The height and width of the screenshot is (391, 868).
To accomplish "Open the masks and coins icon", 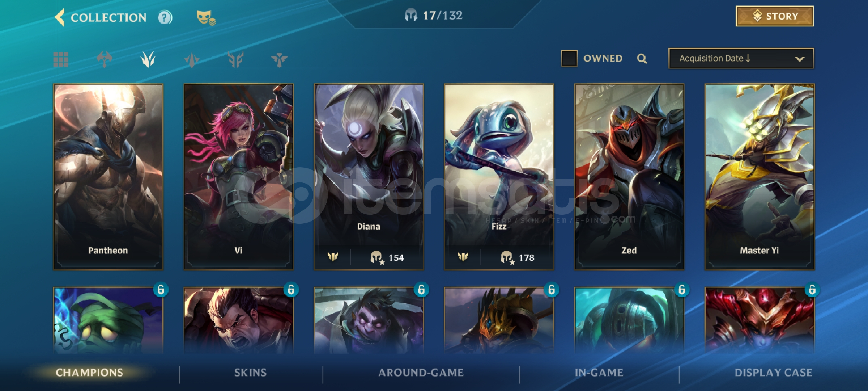I will [x=206, y=18].
